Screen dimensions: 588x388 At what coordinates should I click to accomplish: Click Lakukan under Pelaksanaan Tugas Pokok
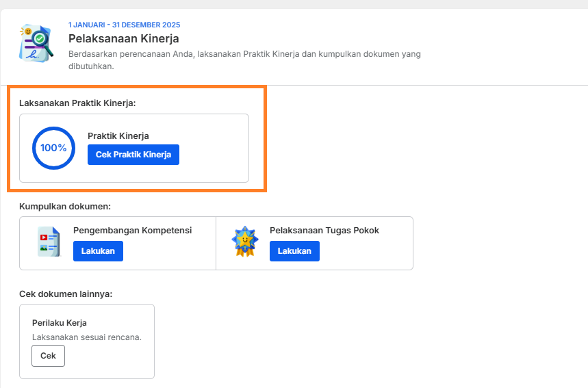click(295, 250)
